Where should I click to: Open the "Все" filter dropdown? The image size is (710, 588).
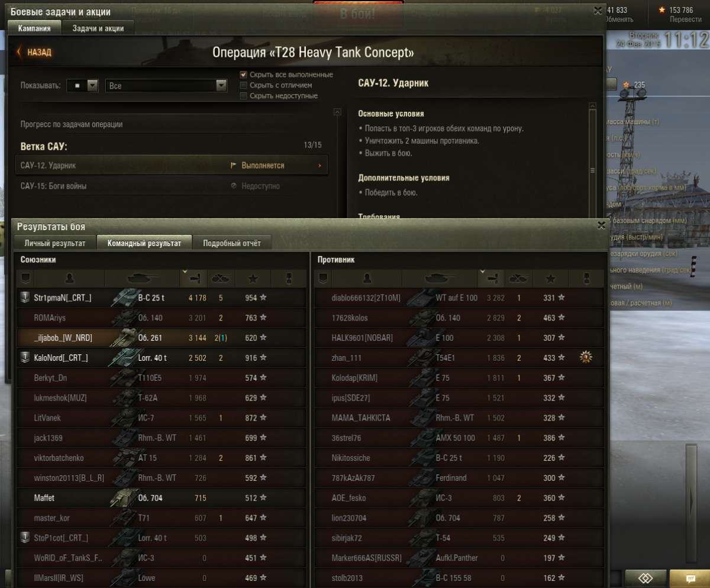coord(166,86)
